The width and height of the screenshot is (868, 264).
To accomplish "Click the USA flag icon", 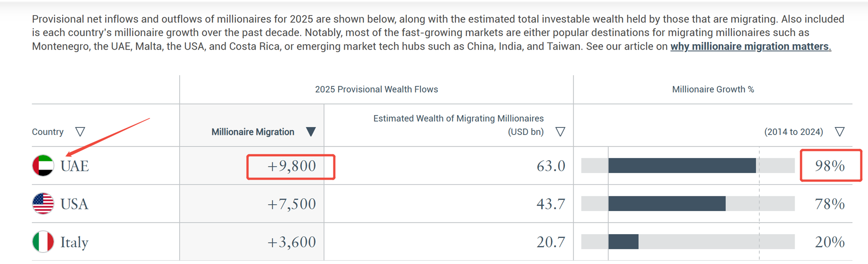I will point(43,204).
